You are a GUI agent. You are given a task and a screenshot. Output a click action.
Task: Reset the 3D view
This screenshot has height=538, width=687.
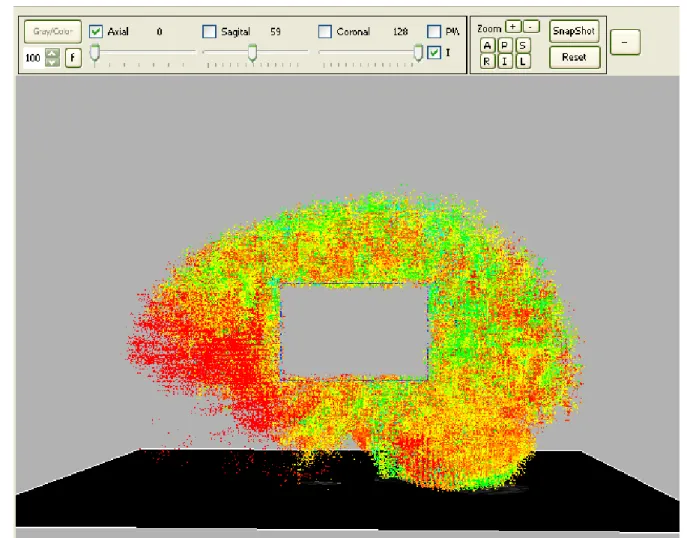[574, 57]
